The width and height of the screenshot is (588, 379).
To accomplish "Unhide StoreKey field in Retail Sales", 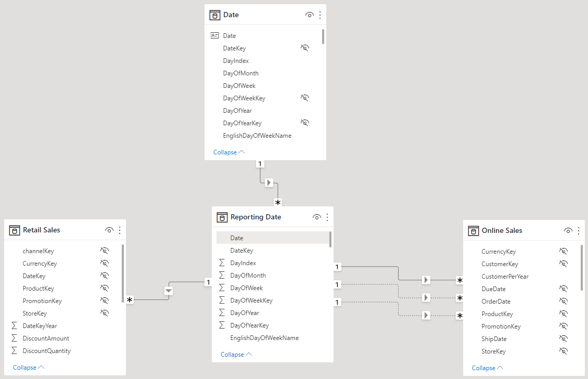I will 105,313.
